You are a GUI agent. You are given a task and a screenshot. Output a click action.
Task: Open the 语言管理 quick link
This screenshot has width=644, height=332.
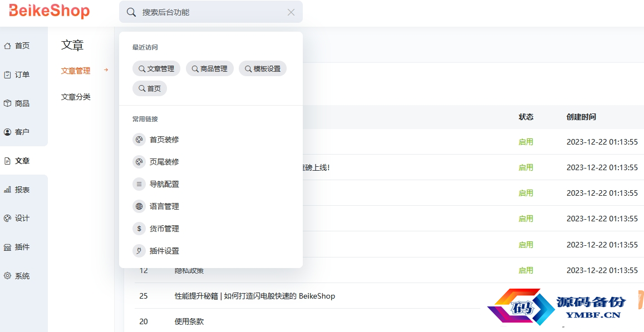coord(164,206)
